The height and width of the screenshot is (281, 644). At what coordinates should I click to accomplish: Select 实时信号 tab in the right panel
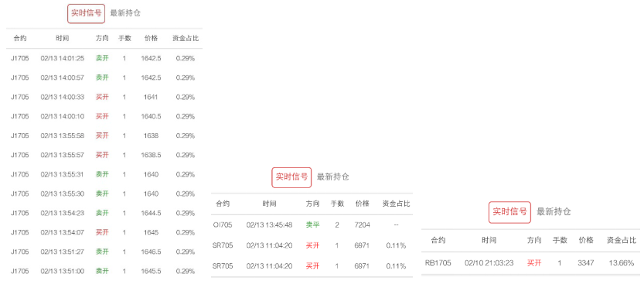(509, 212)
